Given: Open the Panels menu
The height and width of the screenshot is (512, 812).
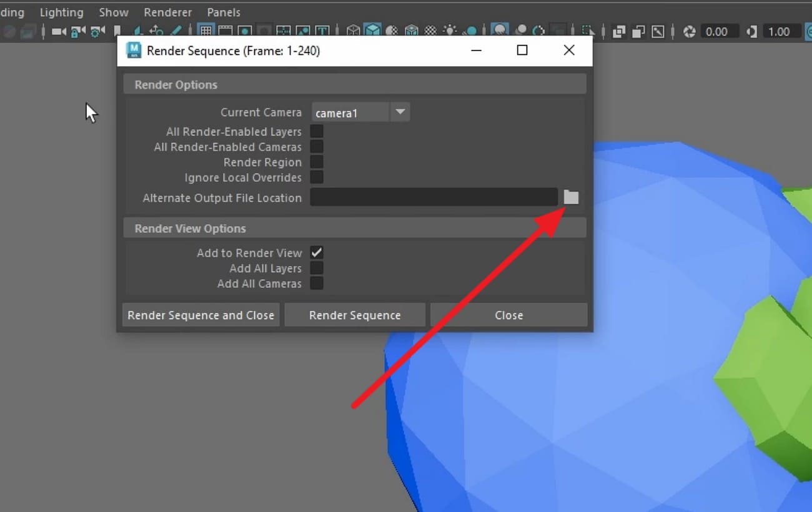Looking at the screenshot, I should 223,12.
